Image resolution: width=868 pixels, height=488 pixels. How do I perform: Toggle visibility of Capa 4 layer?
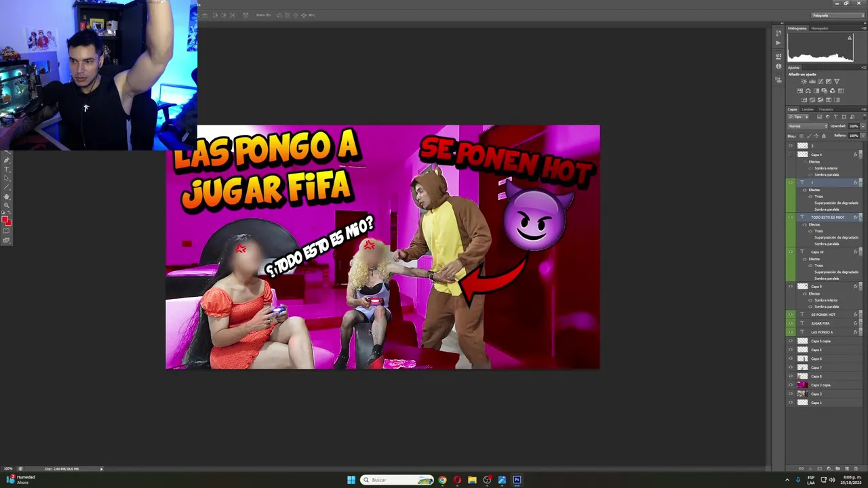click(790, 155)
